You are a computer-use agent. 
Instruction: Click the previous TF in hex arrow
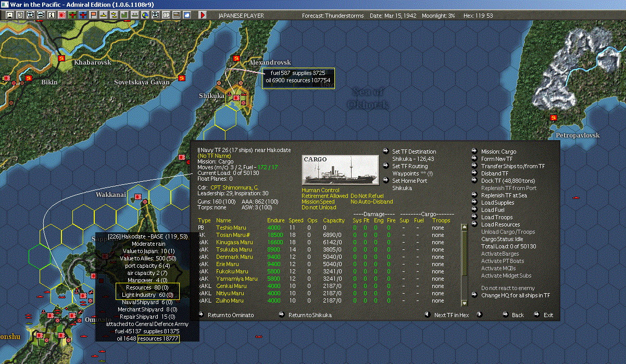427,315
